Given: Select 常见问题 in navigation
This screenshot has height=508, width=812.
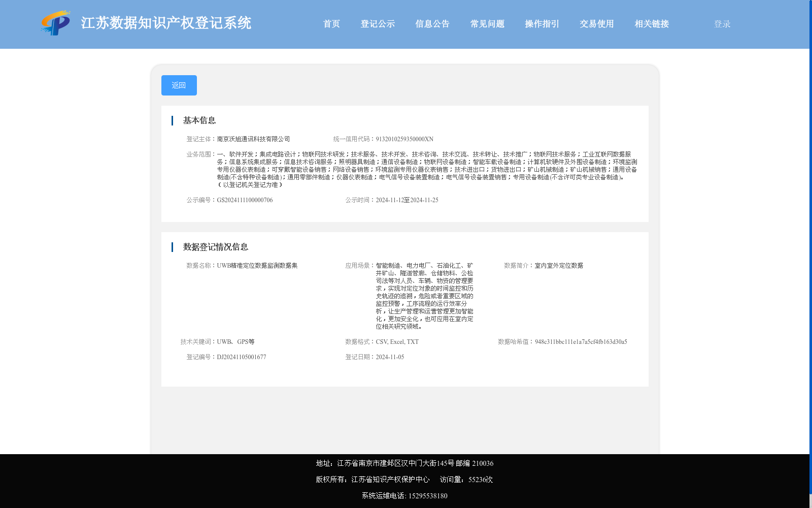Looking at the screenshot, I should click(487, 24).
